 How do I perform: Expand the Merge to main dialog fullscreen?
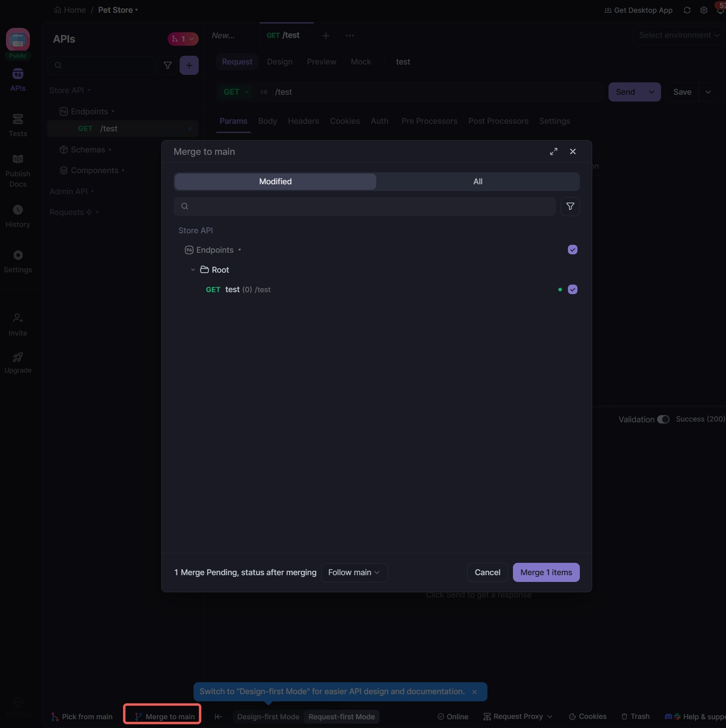coord(554,152)
